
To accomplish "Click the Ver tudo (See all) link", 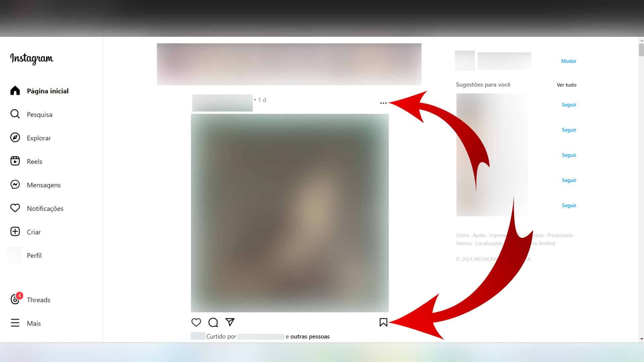I will (x=567, y=85).
